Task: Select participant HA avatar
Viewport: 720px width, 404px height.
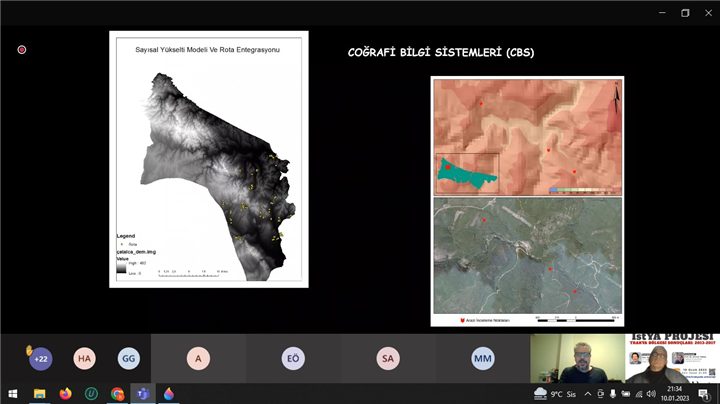Action: [x=84, y=359]
